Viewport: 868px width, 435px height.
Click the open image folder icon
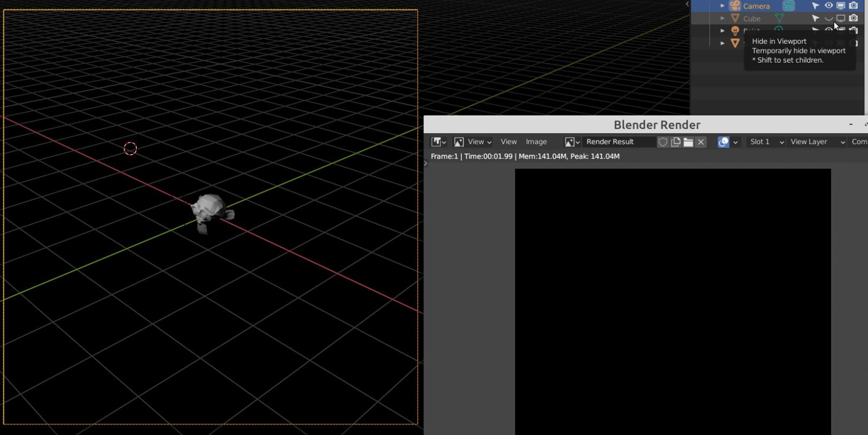click(x=688, y=142)
